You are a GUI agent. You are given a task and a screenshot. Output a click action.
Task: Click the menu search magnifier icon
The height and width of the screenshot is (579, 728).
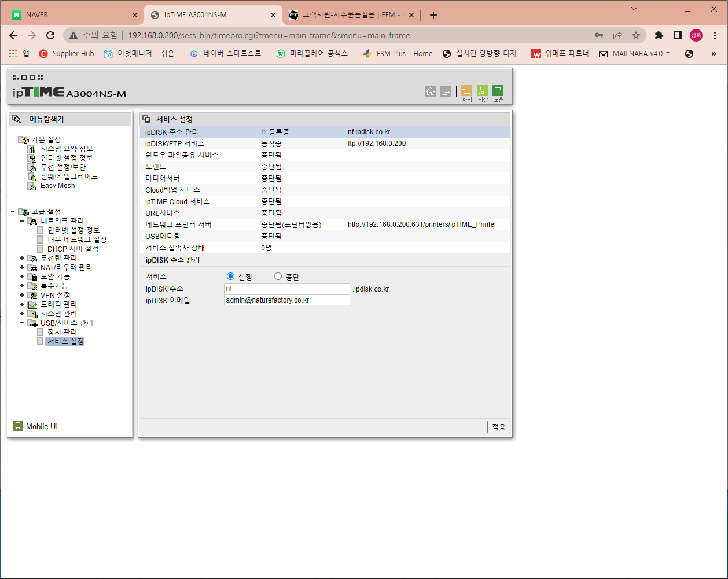coord(16,119)
